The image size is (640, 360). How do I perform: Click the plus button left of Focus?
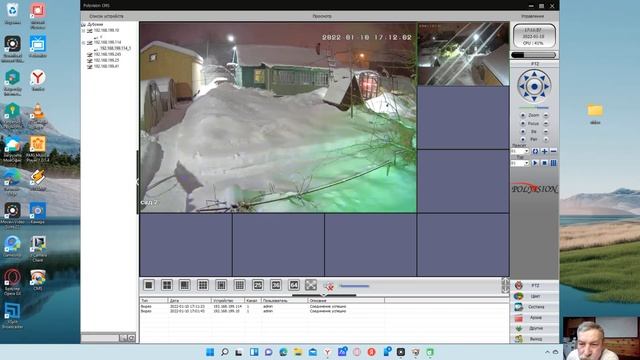[523, 124]
